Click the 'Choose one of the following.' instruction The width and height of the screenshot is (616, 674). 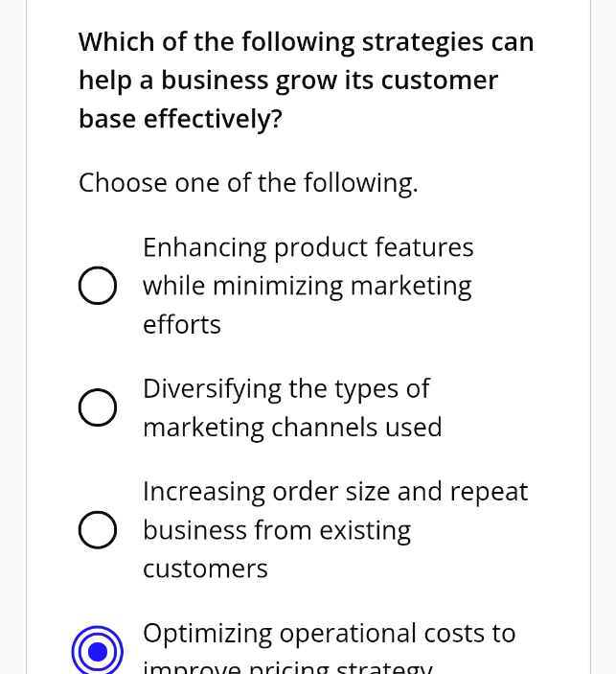(248, 183)
